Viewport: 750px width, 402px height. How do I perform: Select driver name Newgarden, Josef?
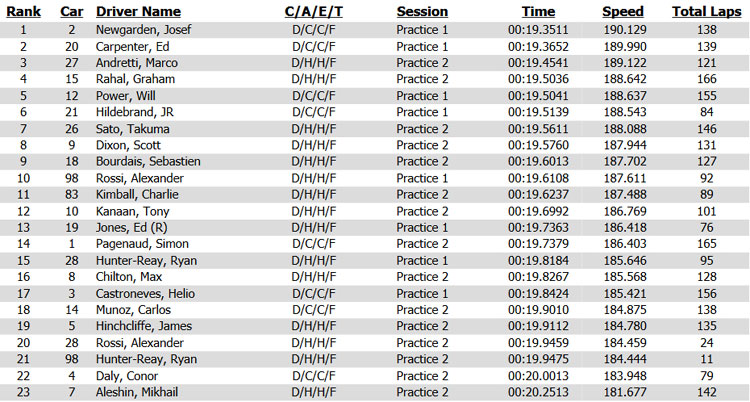click(143, 30)
